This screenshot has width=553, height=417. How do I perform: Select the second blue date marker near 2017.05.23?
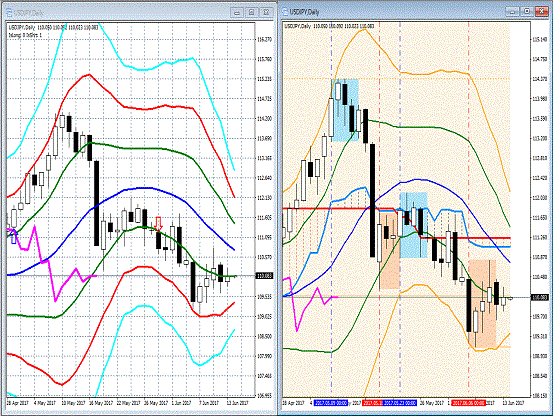400,403
